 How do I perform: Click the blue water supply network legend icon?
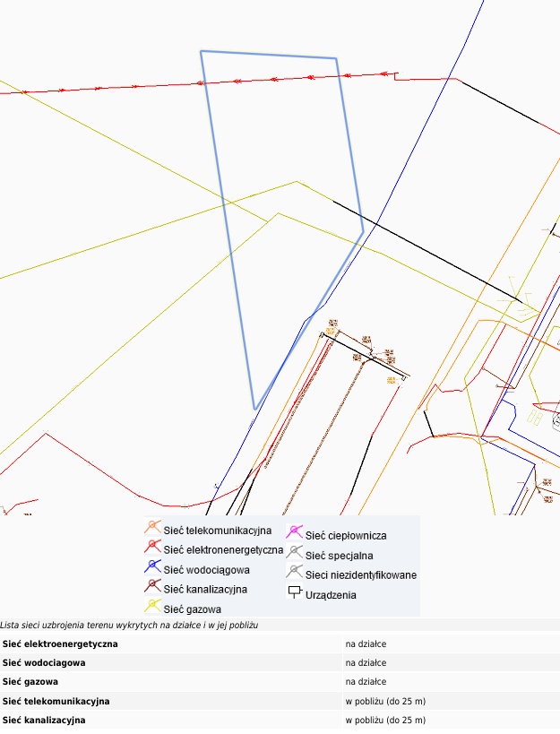point(152,567)
